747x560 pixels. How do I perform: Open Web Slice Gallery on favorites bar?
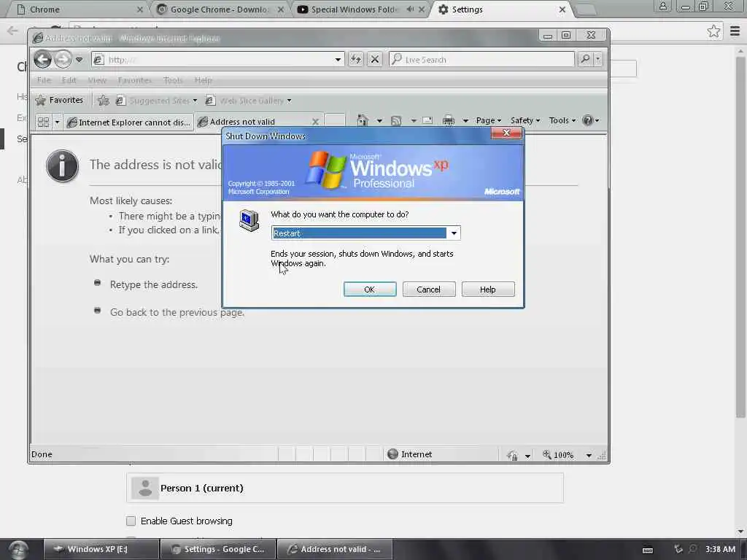tap(248, 101)
